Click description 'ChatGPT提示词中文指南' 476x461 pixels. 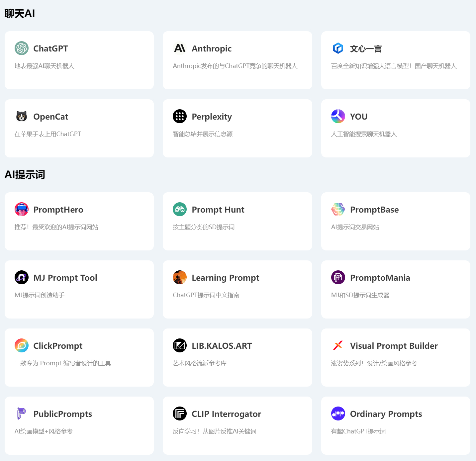206,295
